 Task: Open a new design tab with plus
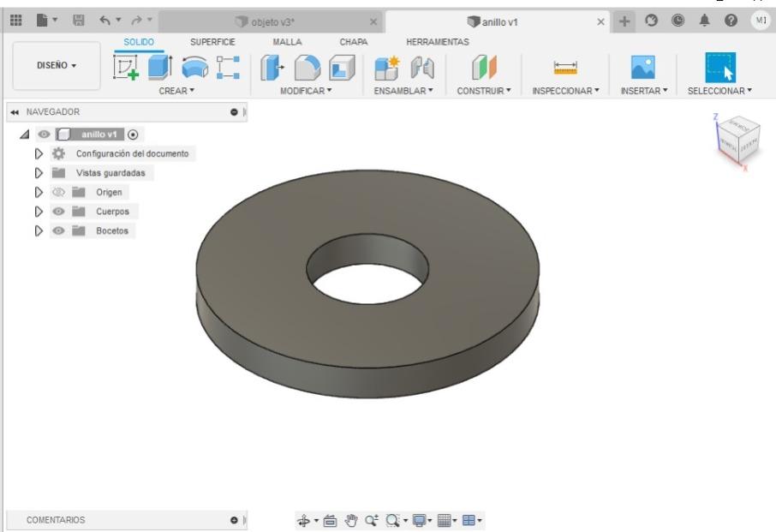[624, 21]
